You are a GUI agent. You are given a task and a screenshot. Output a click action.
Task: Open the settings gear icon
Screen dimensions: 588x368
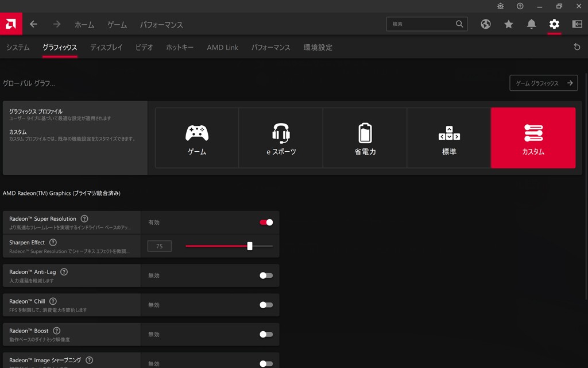tap(554, 24)
